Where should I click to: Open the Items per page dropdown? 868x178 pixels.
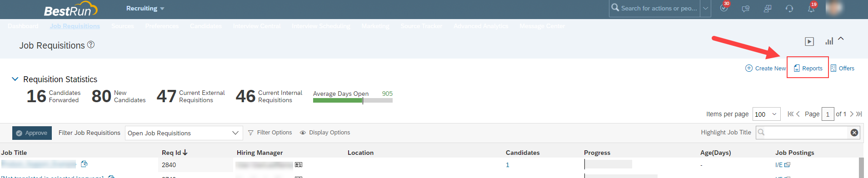coord(767,114)
